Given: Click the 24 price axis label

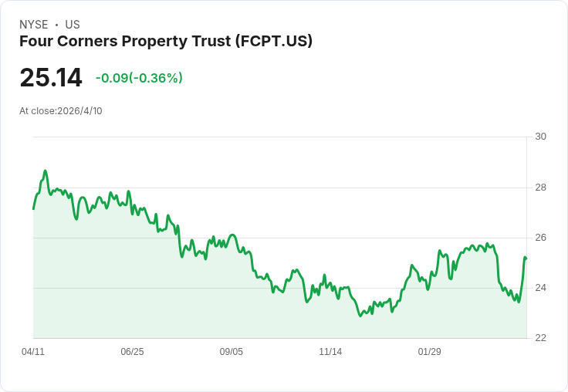Looking at the screenshot, I should [541, 288].
